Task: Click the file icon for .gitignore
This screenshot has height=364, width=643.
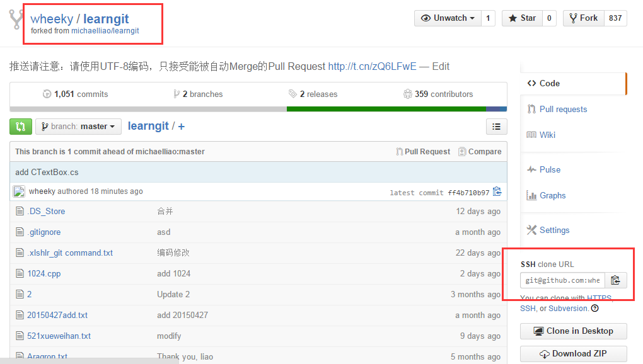Action: (x=20, y=232)
